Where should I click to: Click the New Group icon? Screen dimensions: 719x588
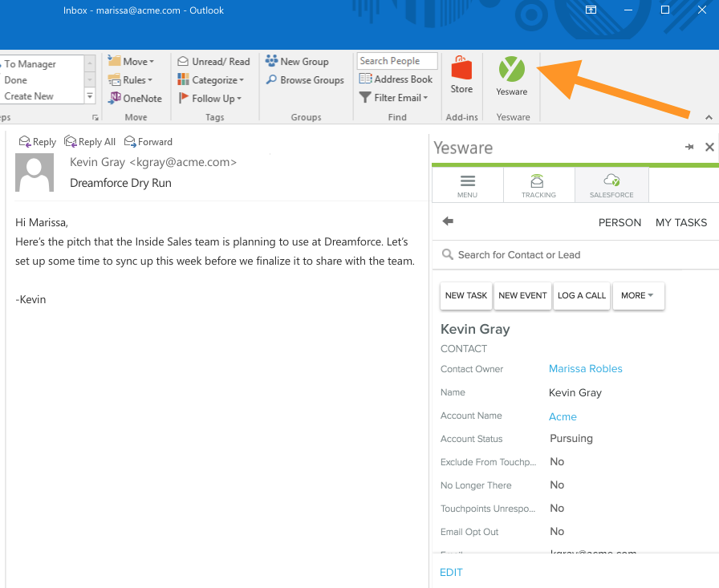pos(272,62)
